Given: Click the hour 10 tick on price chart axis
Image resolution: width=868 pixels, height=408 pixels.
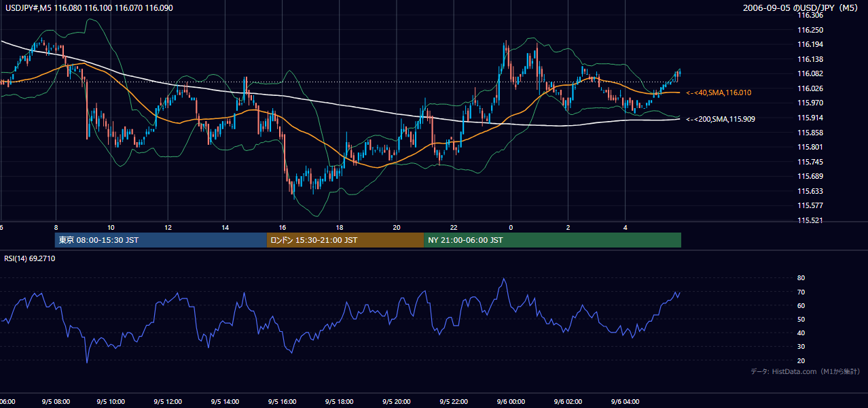Looking at the screenshot, I should 111,227.
